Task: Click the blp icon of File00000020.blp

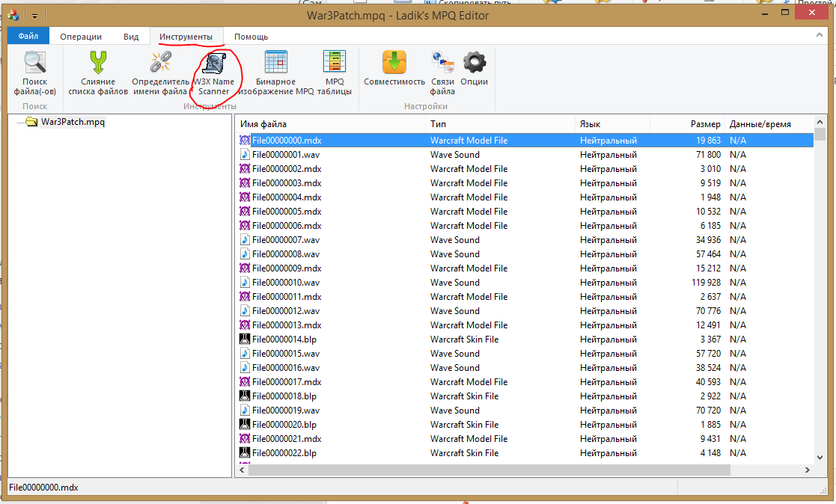Action: (245, 424)
